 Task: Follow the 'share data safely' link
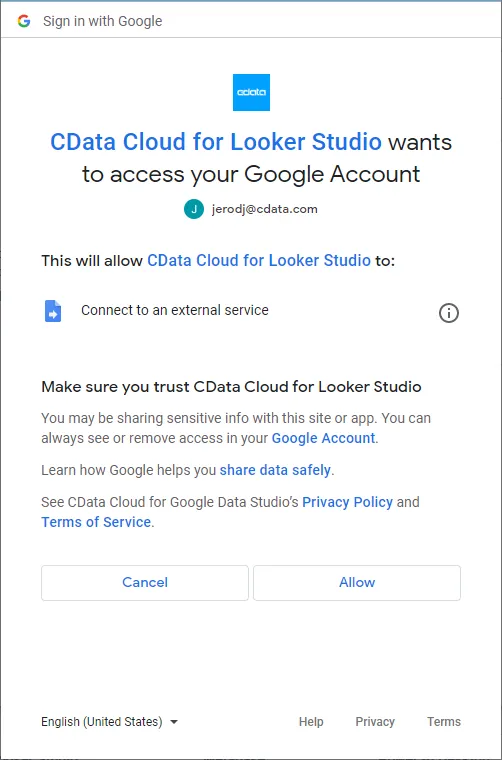(275, 470)
